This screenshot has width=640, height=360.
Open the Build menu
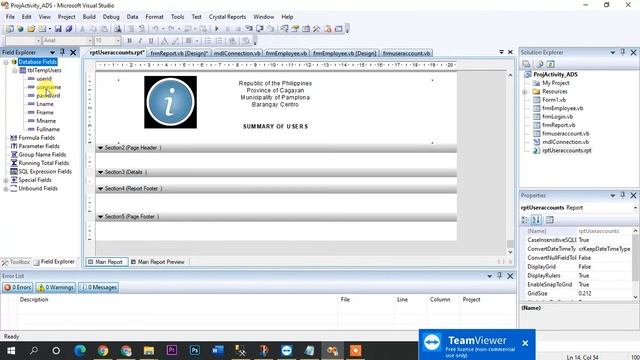tap(89, 17)
